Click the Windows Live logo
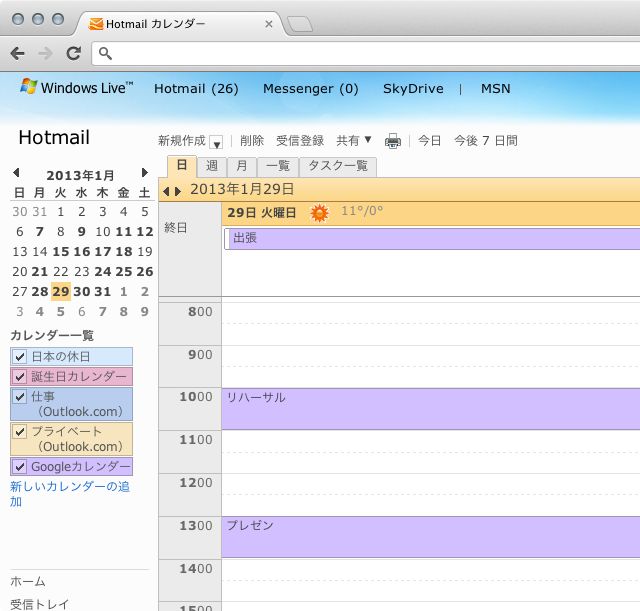This screenshot has height=611, width=640. point(77,87)
